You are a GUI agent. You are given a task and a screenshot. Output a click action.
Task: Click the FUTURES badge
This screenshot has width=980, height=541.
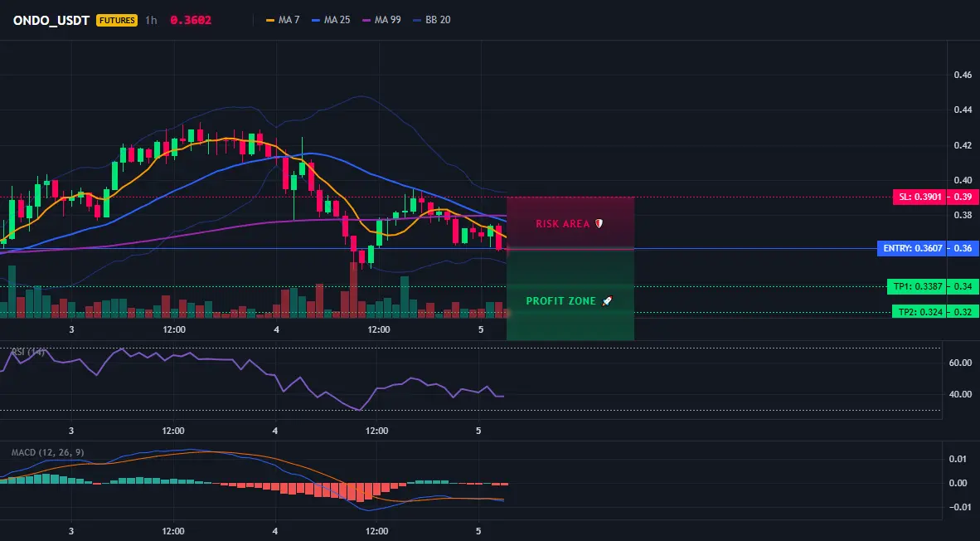117,20
